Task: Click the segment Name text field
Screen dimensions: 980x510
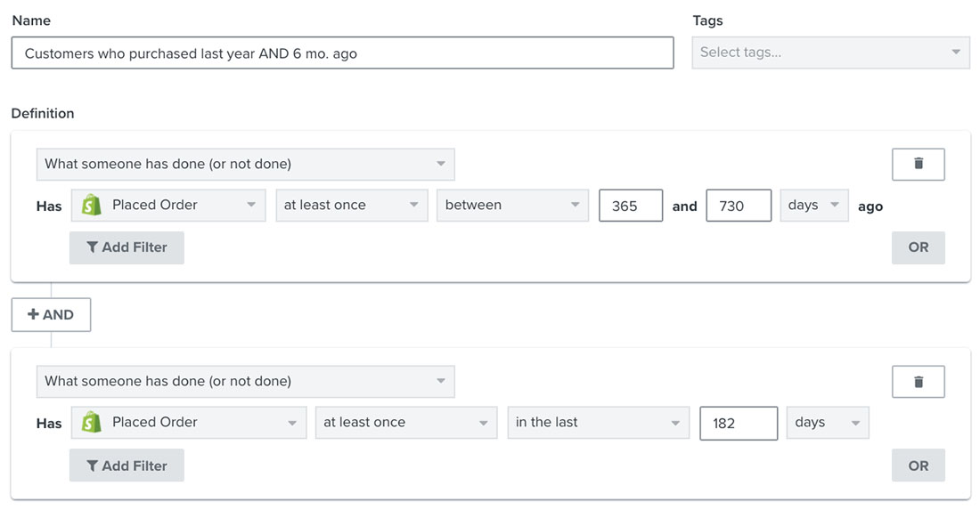Action: 342,53
